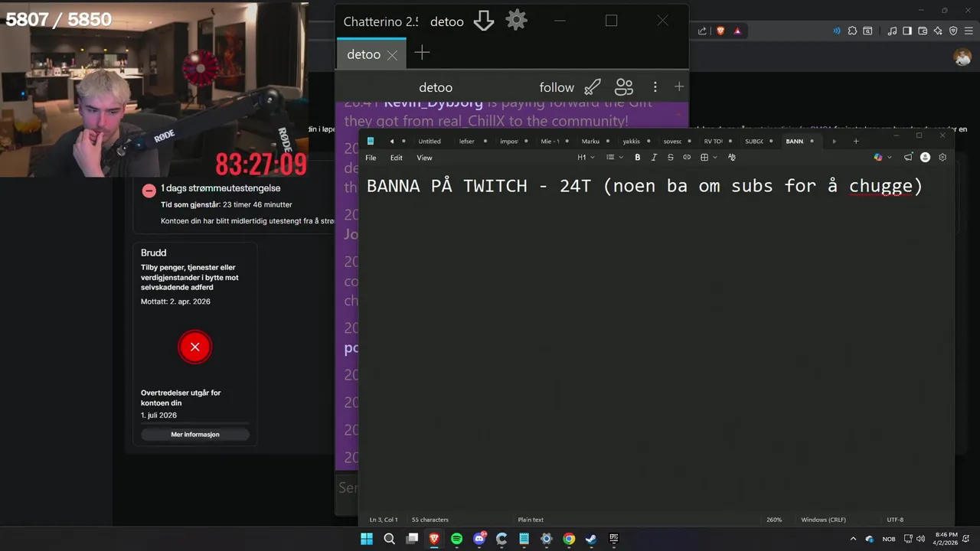980x551 pixels.
Task: Click Mer informasjon button
Action: click(x=195, y=434)
